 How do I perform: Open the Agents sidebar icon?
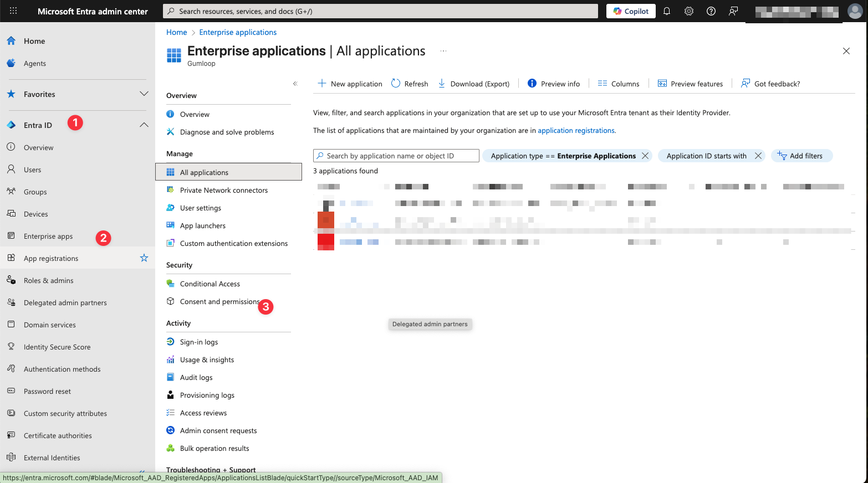tap(11, 63)
